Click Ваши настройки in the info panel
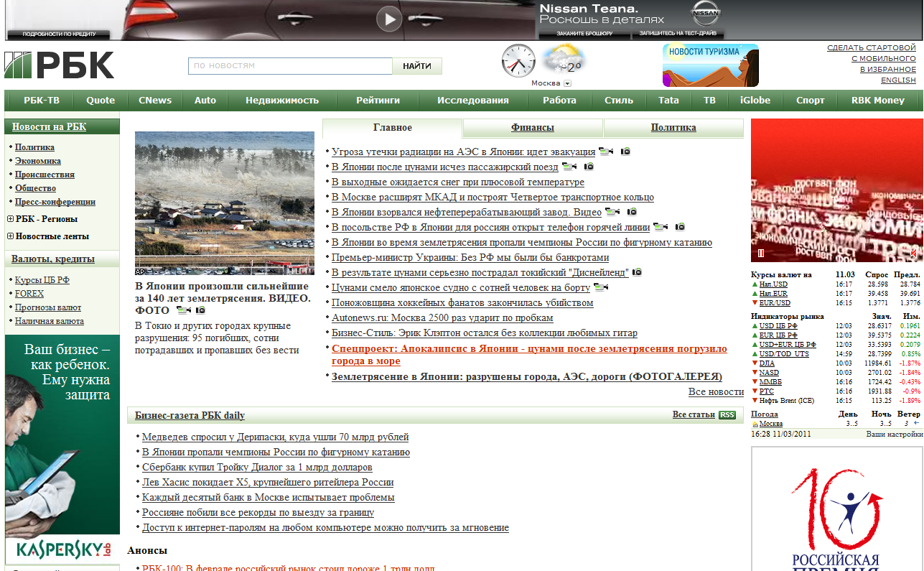This screenshot has height=571, width=924. pyautogui.click(x=893, y=434)
